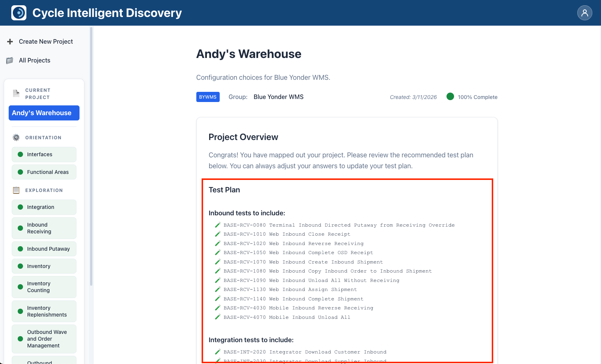Screen dimensions: 601x364
Task: Open the Inventory Replenishments section
Action: (x=44, y=311)
